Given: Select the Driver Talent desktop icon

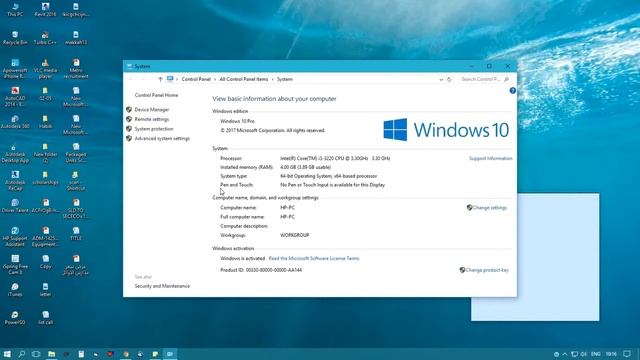Looking at the screenshot, I should (15, 206).
